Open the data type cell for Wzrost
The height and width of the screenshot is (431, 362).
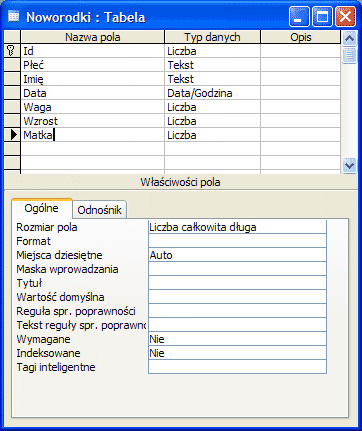tap(212, 121)
